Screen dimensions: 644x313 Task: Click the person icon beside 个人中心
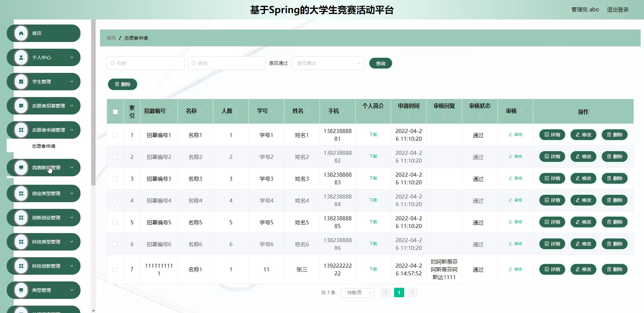pos(21,57)
